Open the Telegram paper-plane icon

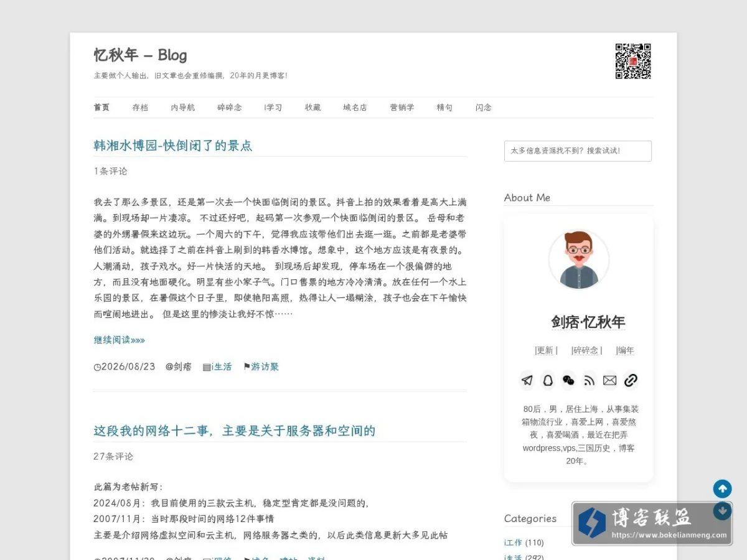point(527,380)
